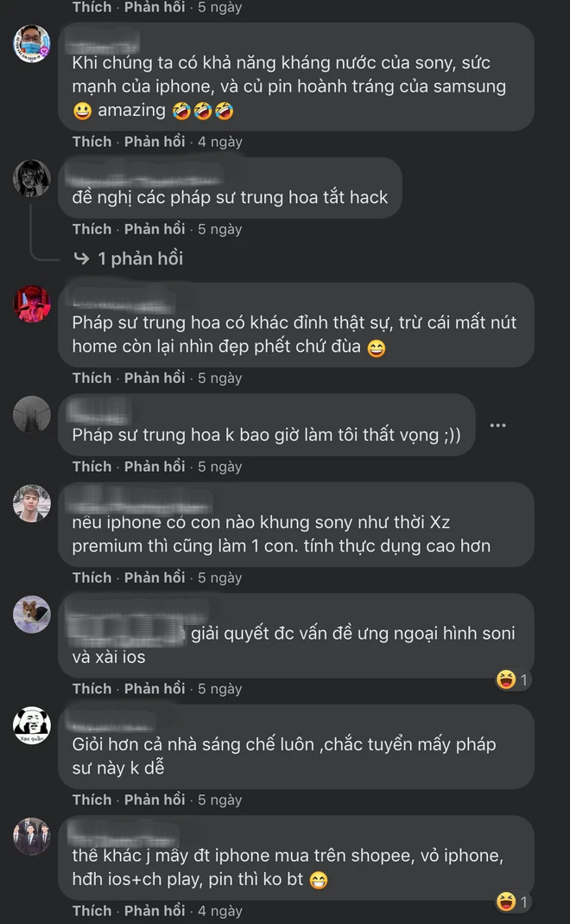Reply to the Sony waterproof amazing comment
The height and width of the screenshot is (924, 570).
pos(155,142)
